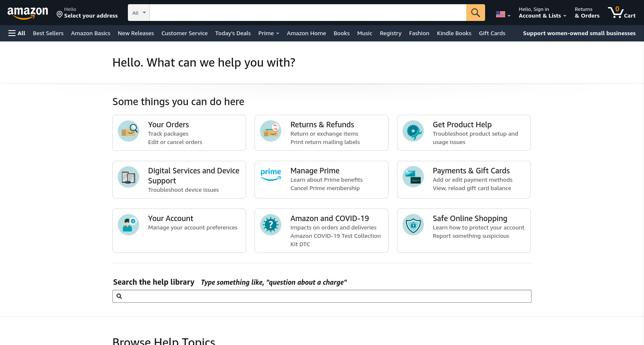This screenshot has width=644, height=345.
Task: Open Kindle Books nav item
Action: [454, 33]
